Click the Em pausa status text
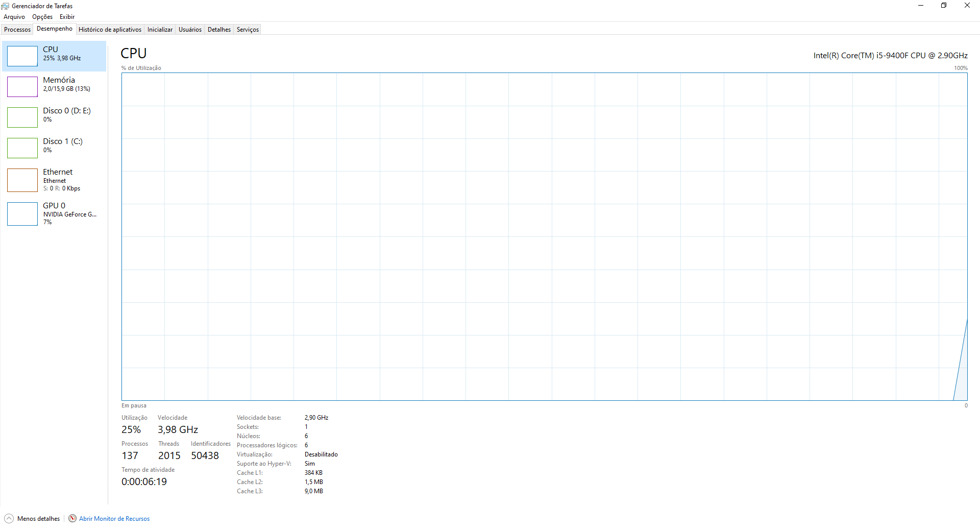980x530 pixels. (x=134, y=406)
